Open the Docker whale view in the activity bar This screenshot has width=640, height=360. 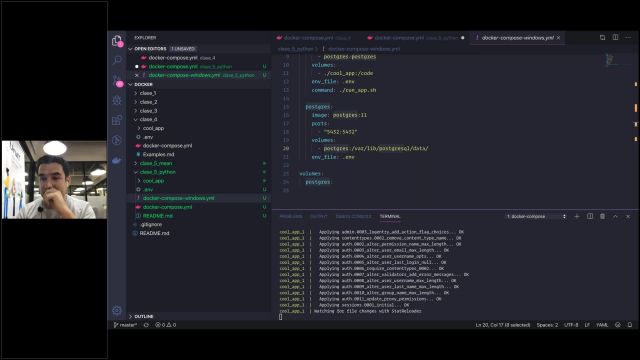[x=117, y=160]
